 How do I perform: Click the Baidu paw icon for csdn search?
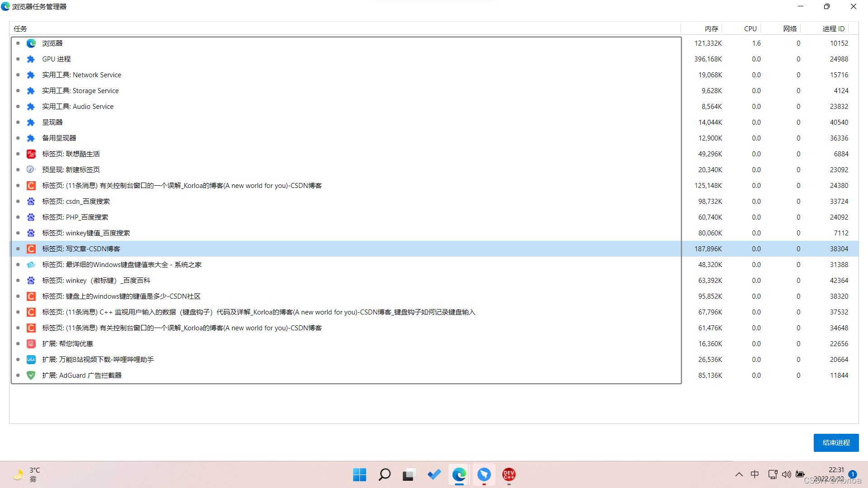(x=31, y=202)
